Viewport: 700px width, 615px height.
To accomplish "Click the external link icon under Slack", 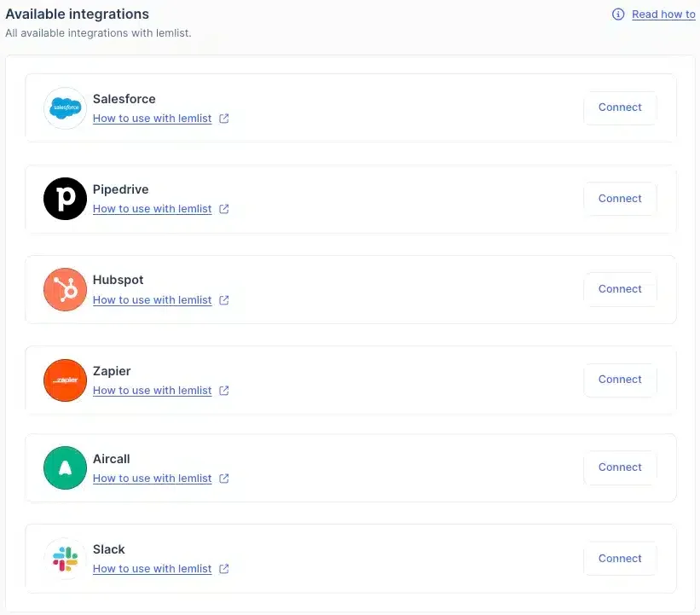I will pyautogui.click(x=224, y=569).
